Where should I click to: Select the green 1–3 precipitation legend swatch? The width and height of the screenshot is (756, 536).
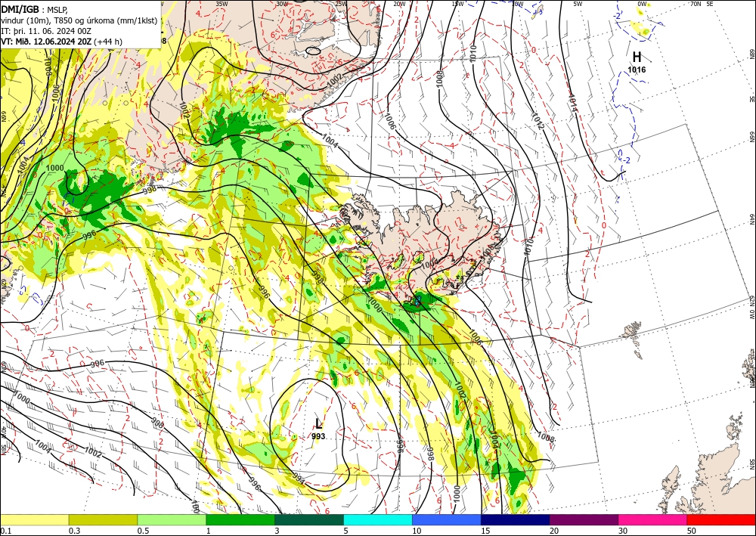[240, 519]
